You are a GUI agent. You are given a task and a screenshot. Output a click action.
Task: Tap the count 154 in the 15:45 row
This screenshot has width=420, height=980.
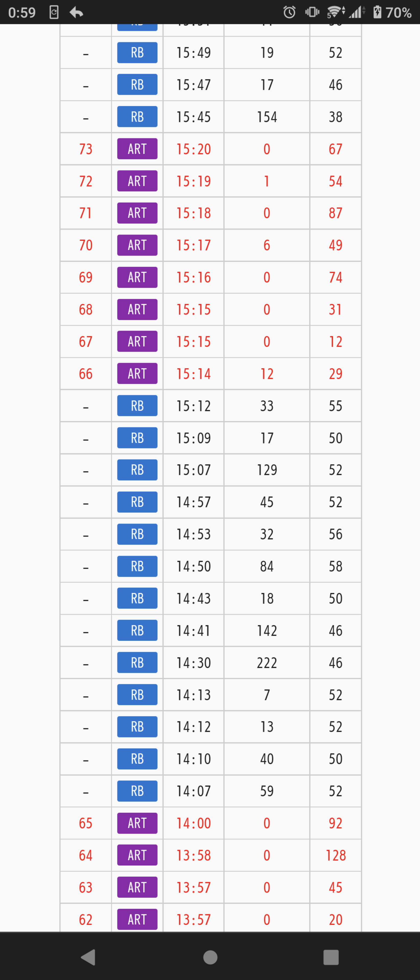[266, 117]
